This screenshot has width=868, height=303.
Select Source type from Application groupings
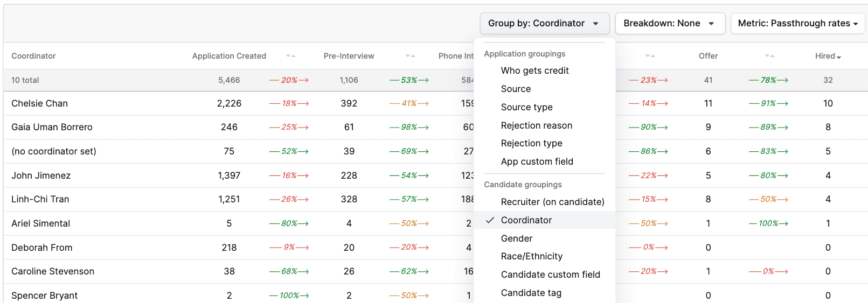pos(526,107)
